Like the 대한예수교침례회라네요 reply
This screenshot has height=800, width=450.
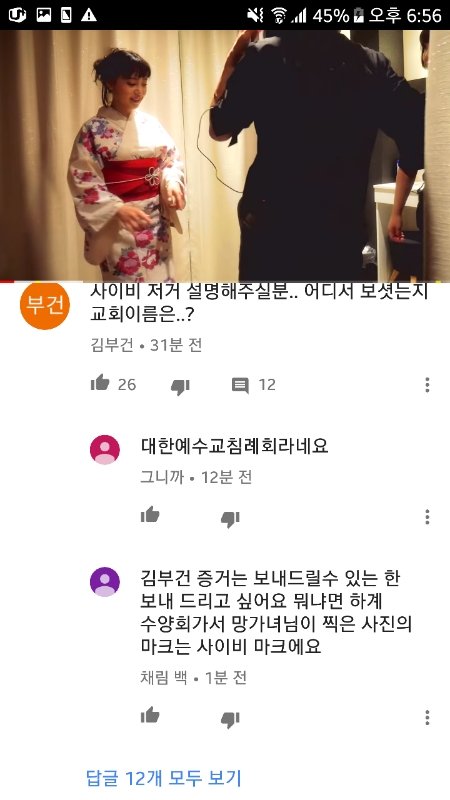pos(150,515)
